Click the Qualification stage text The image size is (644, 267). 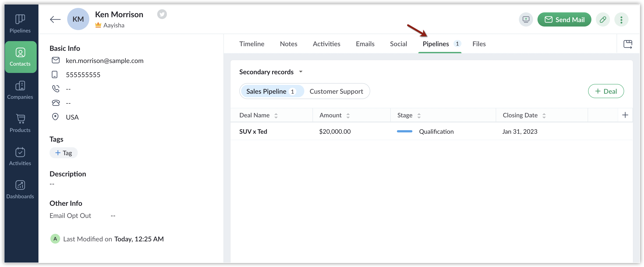436,132
